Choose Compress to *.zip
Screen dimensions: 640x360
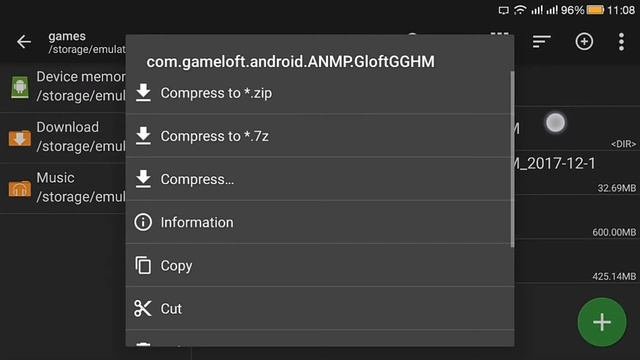tap(320, 93)
